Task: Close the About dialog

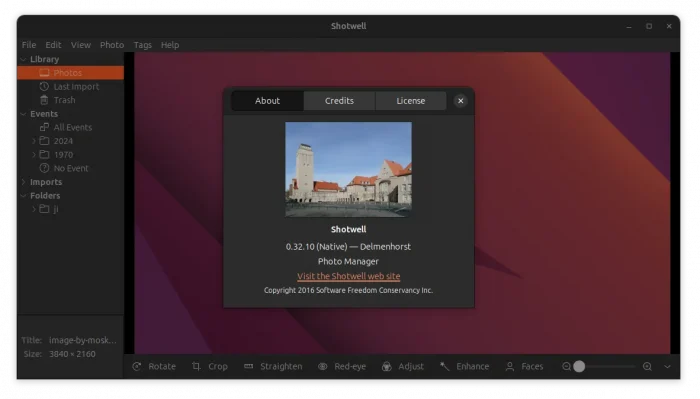Action: click(x=461, y=101)
